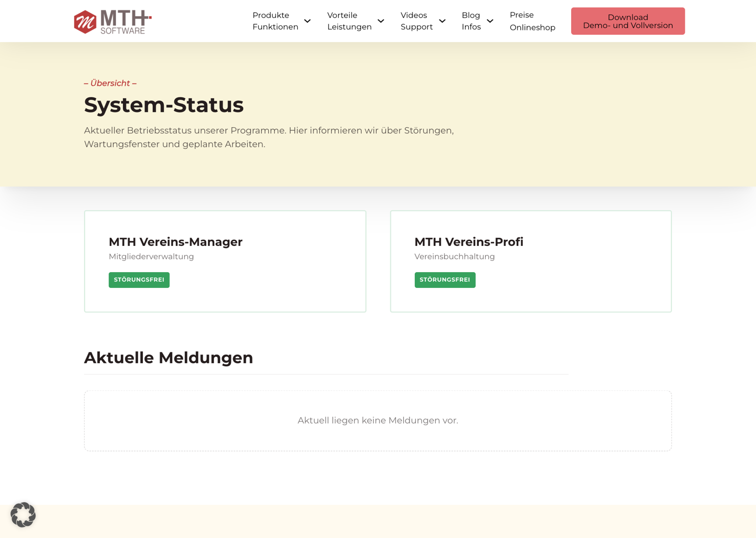Expand the Produkte Funktionen chevron

tap(308, 21)
